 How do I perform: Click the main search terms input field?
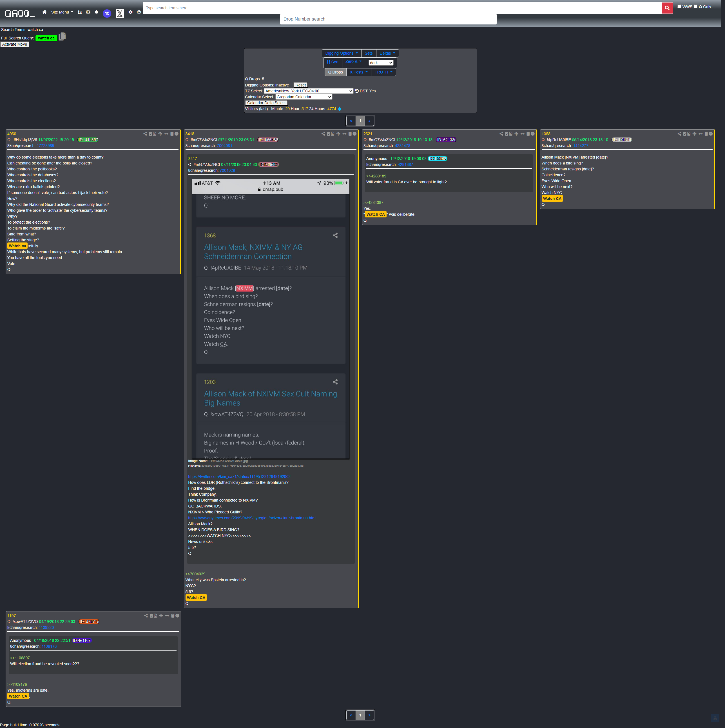click(402, 8)
